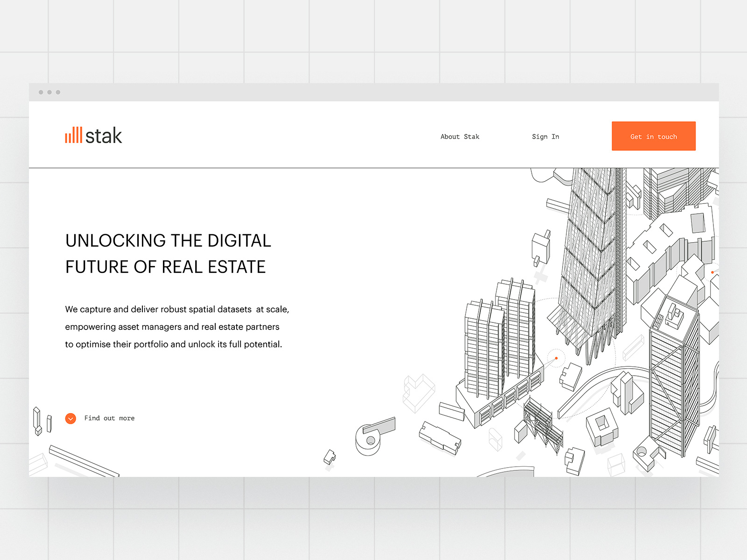Select the headline UNLOCKING THE DIGITAL FUTURE
The image size is (747, 560).
[x=168, y=254]
